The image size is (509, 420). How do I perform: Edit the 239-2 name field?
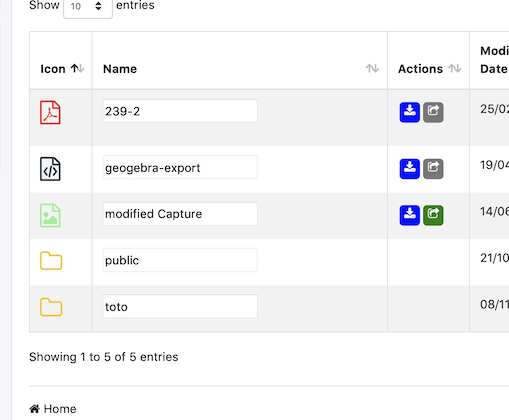coord(180,111)
